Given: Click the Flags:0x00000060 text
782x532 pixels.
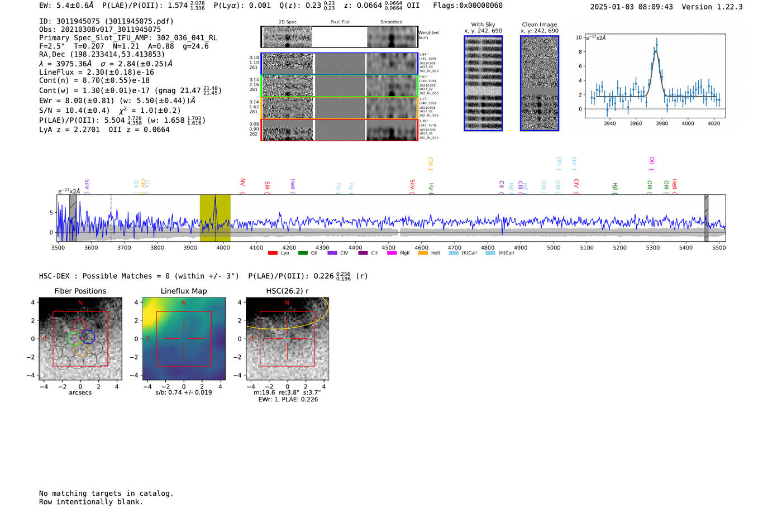Looking at the screenshot, I should pos(468,6).
